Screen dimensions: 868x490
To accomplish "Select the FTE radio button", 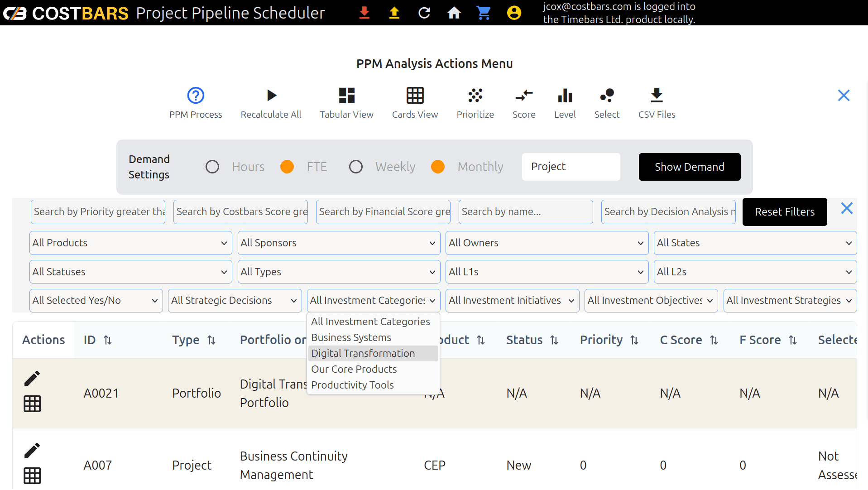I will point(287,167).
